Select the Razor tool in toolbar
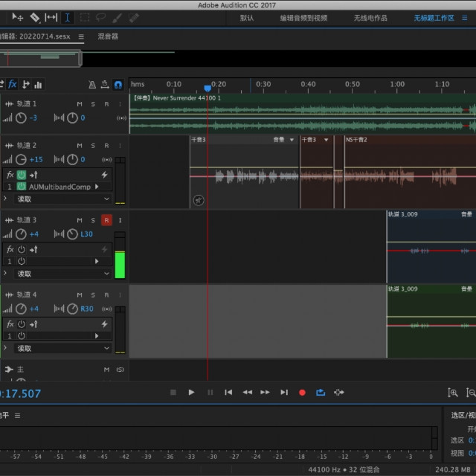The height and width of the screenshot is (476, 476). [x=34, y=17]
